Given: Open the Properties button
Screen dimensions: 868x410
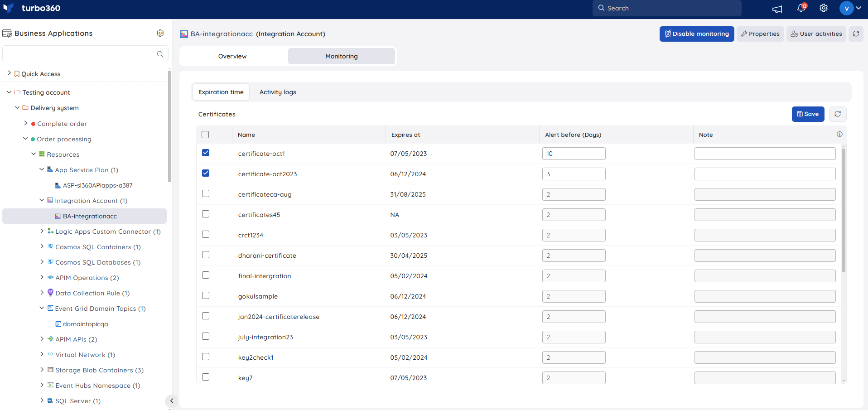Looking at the screenshot, I should [760, 34].
